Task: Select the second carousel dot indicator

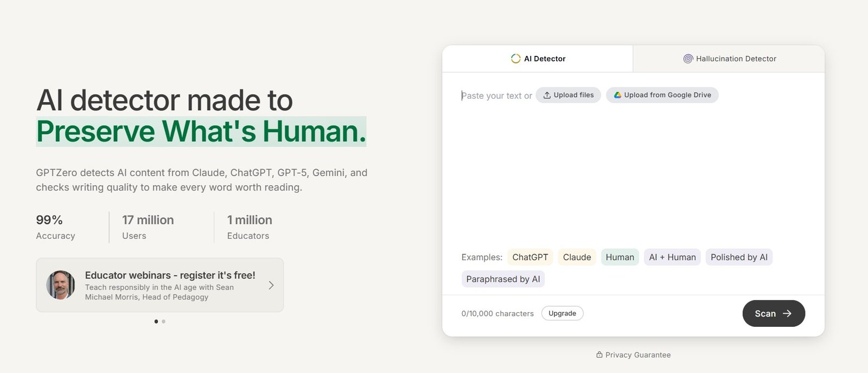Action: pyautogui.click(x=163, y=321)
